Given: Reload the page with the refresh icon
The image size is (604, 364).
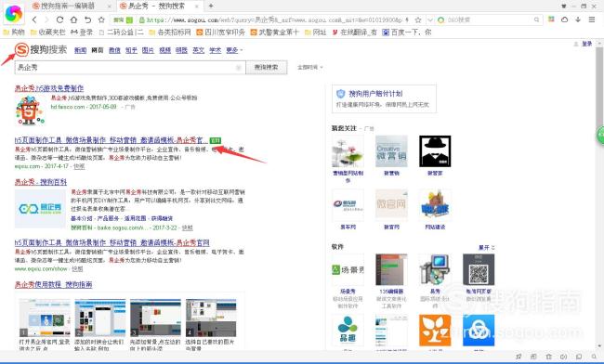Looking at the screenshot, I should pos(59,19).
